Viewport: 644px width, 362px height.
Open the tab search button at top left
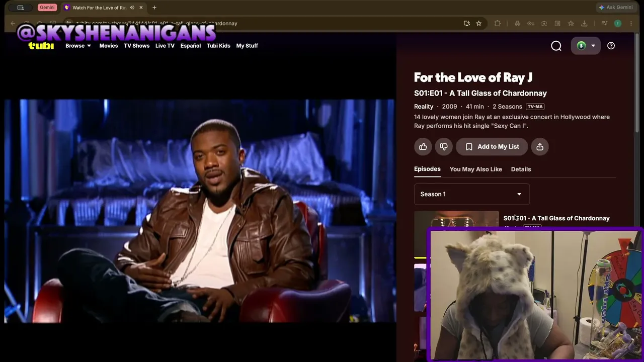click(21, 8)
